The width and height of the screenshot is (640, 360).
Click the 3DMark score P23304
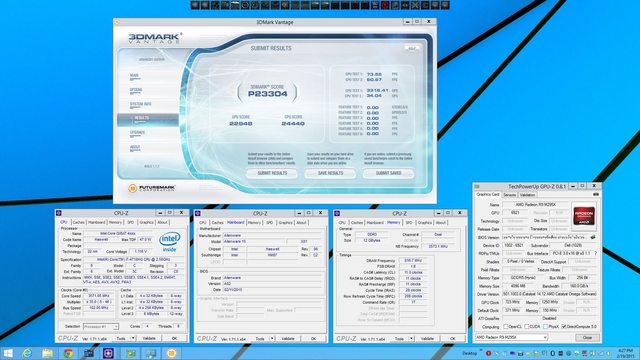click(268, 94)
